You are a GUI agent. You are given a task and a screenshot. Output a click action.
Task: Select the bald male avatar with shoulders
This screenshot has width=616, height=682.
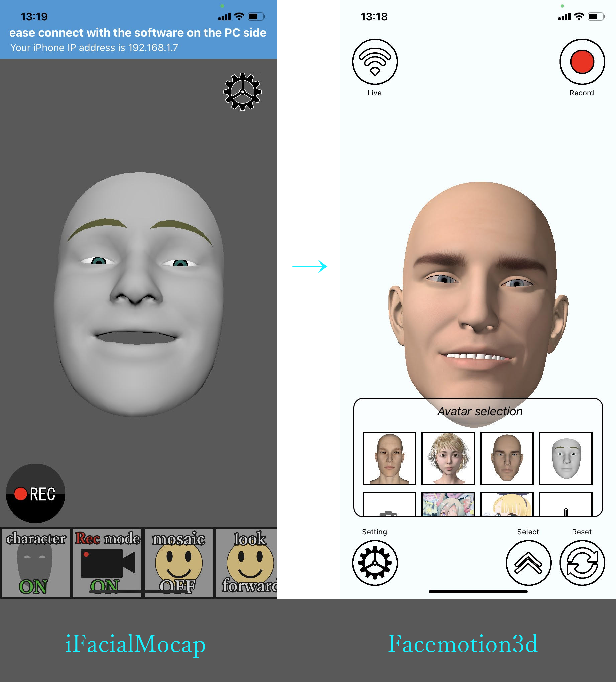pyautogui.click(x=389, y=458)
